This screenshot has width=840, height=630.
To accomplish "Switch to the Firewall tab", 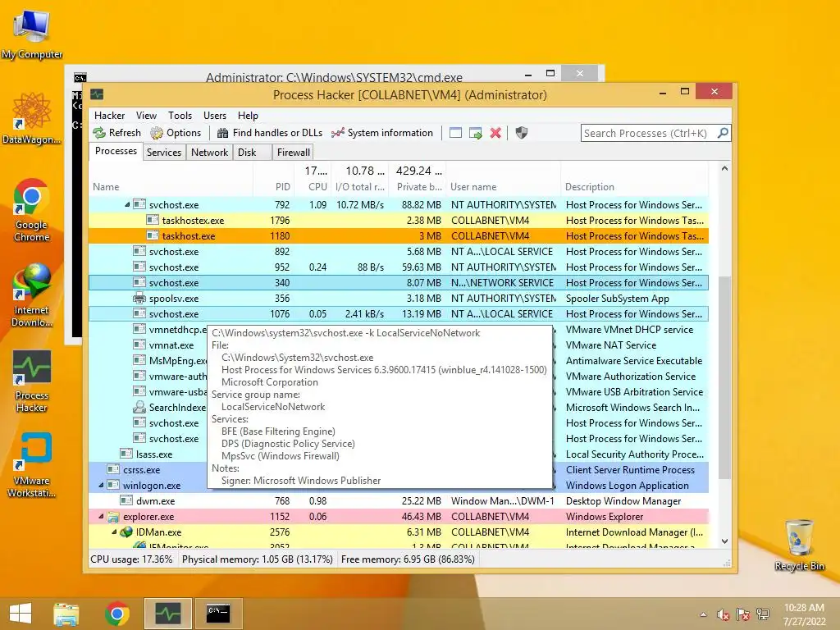I will pos(293,152).
